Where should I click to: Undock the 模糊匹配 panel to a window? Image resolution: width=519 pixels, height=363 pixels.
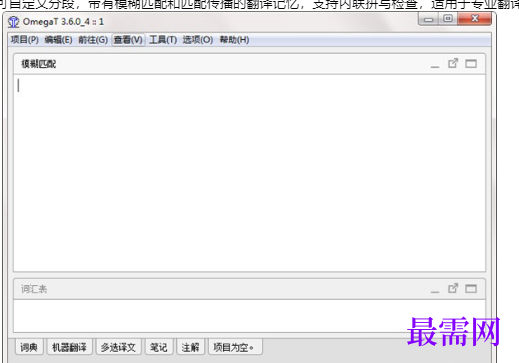point(453,63)
